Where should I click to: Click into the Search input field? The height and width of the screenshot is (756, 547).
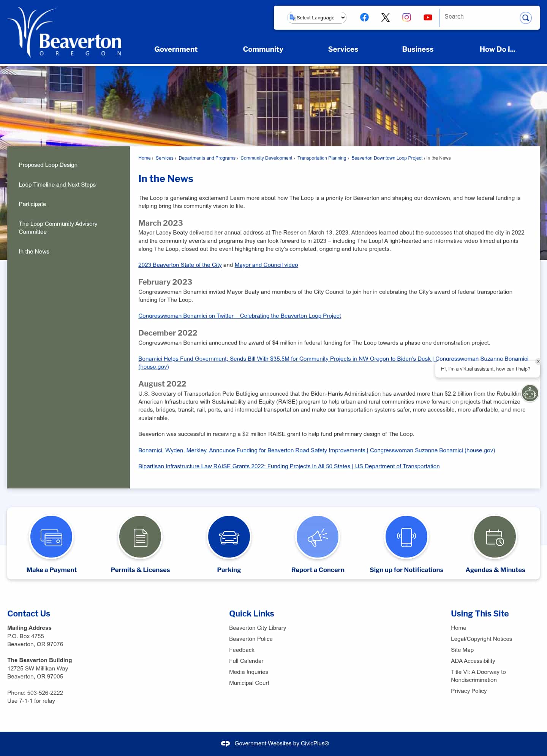click(479, 17)
